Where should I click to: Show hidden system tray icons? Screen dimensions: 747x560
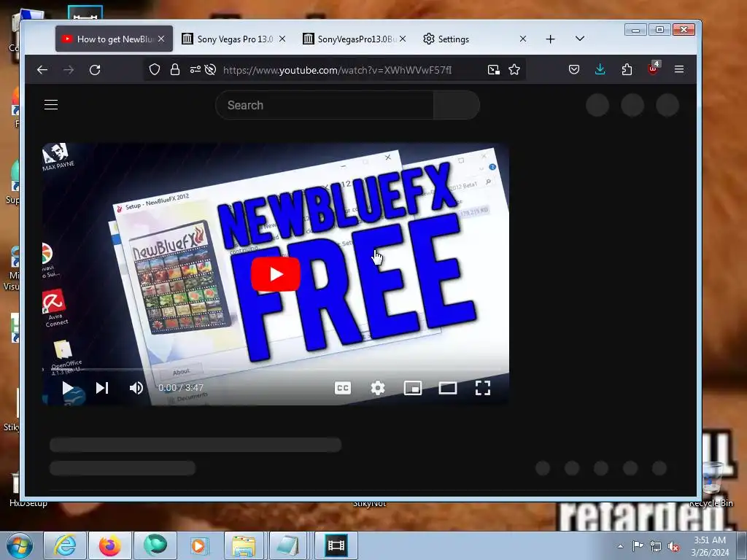[620, 546]
